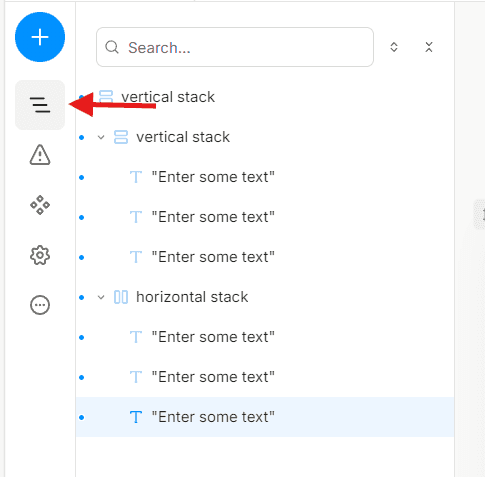Viewport: 485px width, 477px height.
Task: Collapse the horizontal stack chevron
Action: (101, 297)
